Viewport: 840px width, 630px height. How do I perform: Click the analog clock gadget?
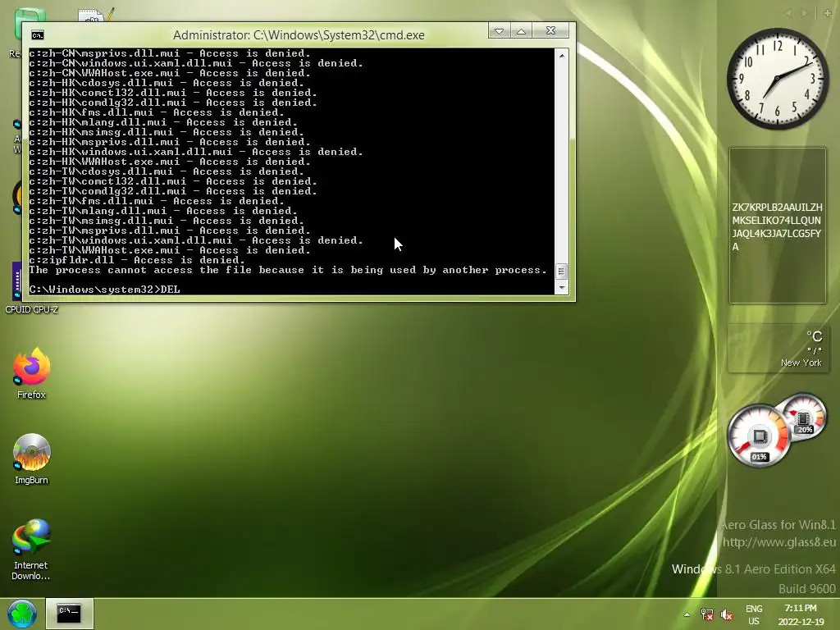(778, 79)
